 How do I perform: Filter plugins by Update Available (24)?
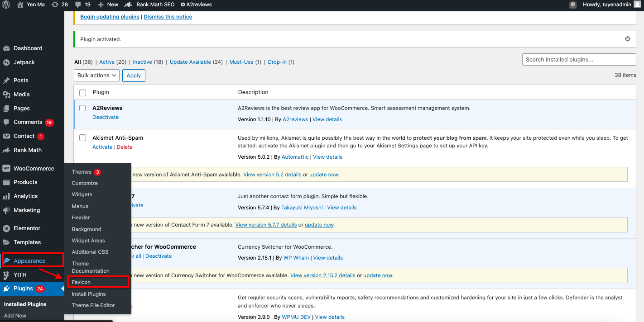pyautogui.click(x=196, y=62)
